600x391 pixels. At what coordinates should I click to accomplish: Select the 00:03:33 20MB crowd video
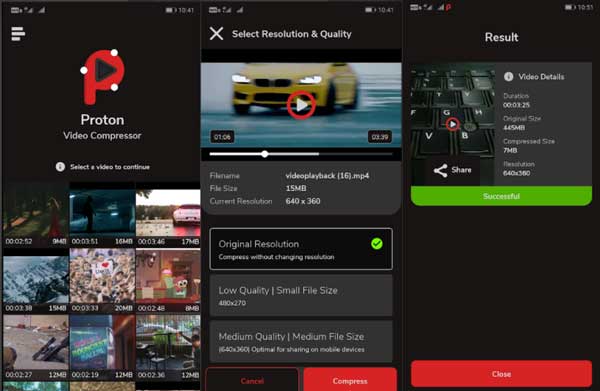(x=102, y=281)
